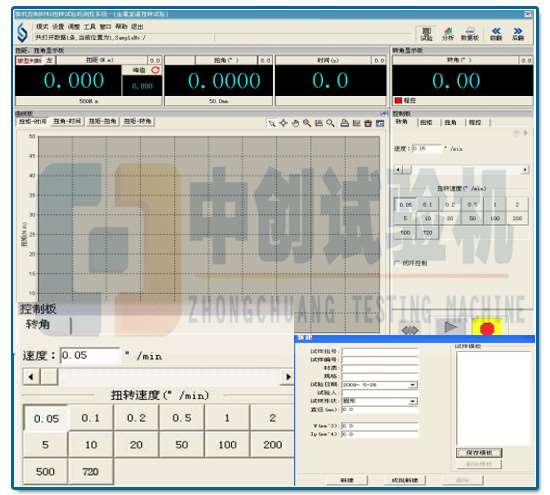Click the plain magnifier icon in chart toolbar
This screenshot has width=550, height=495.
pos(330,123)
